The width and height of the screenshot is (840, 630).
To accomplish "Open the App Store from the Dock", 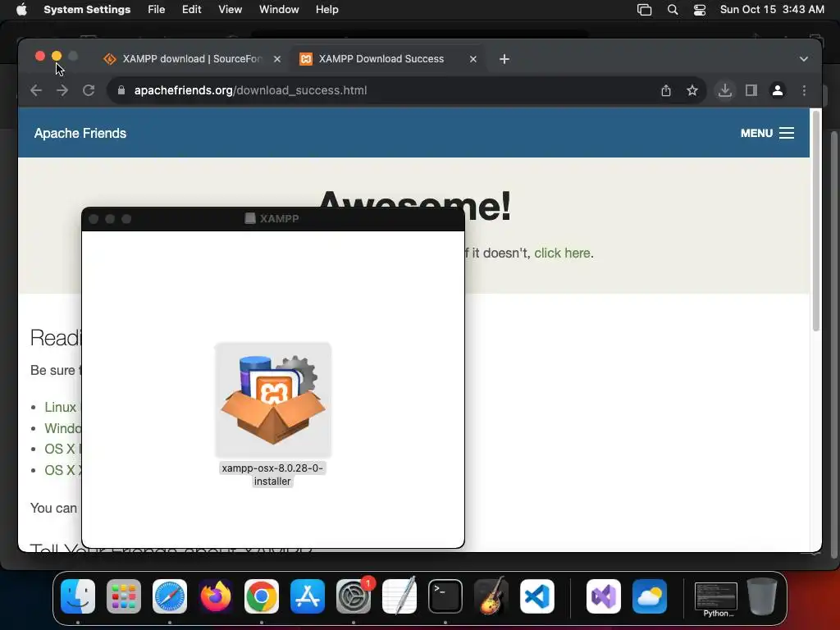I will click(308, 596).
